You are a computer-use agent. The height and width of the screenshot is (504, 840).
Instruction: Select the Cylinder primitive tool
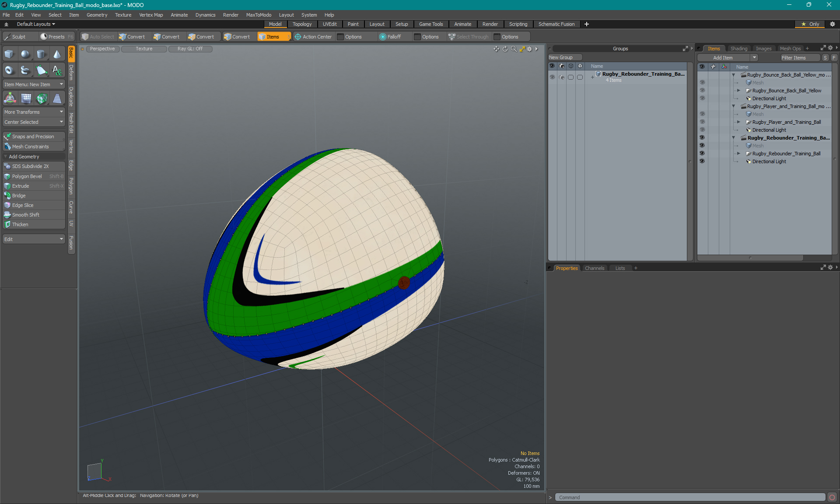pyautogui.click(x=41, y=54)
